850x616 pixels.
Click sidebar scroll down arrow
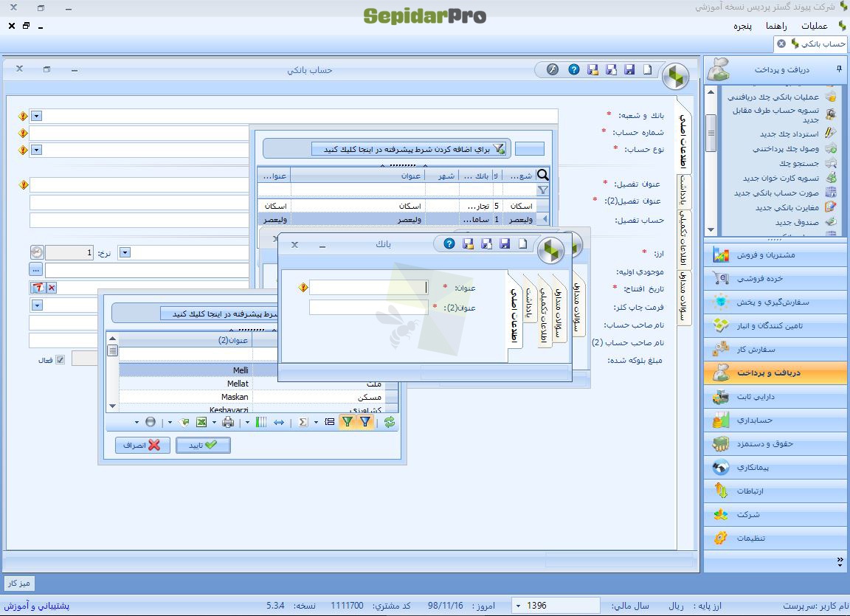711,229
